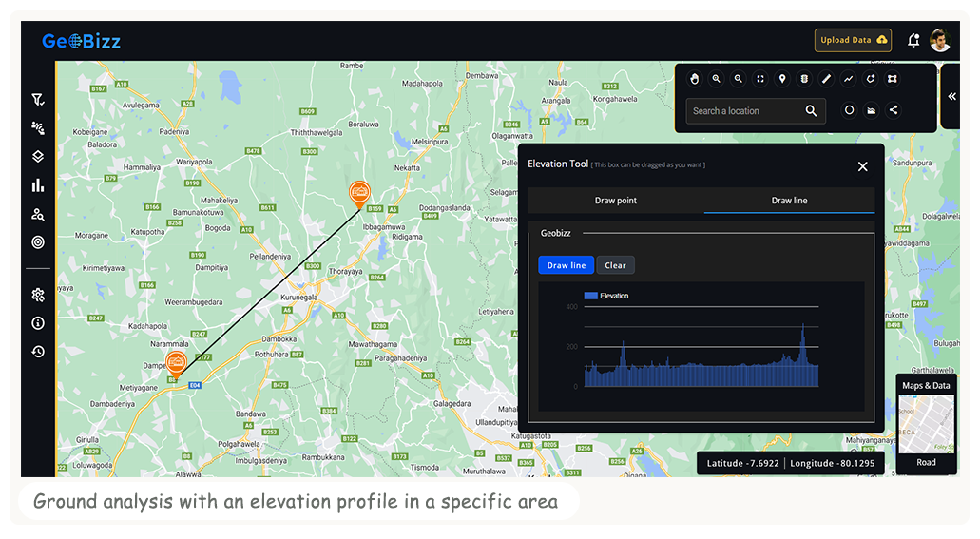Click the Wariyapola map label

[x=194, y=162]
